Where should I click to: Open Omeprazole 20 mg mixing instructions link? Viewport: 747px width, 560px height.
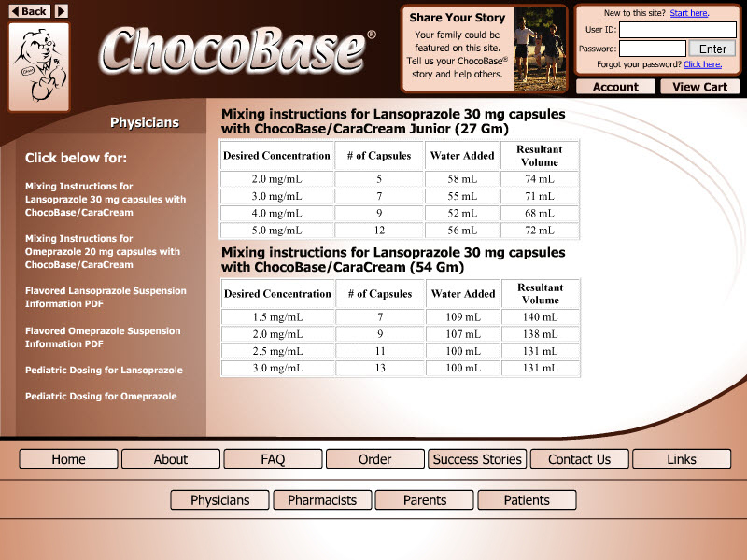pos(103,251)
